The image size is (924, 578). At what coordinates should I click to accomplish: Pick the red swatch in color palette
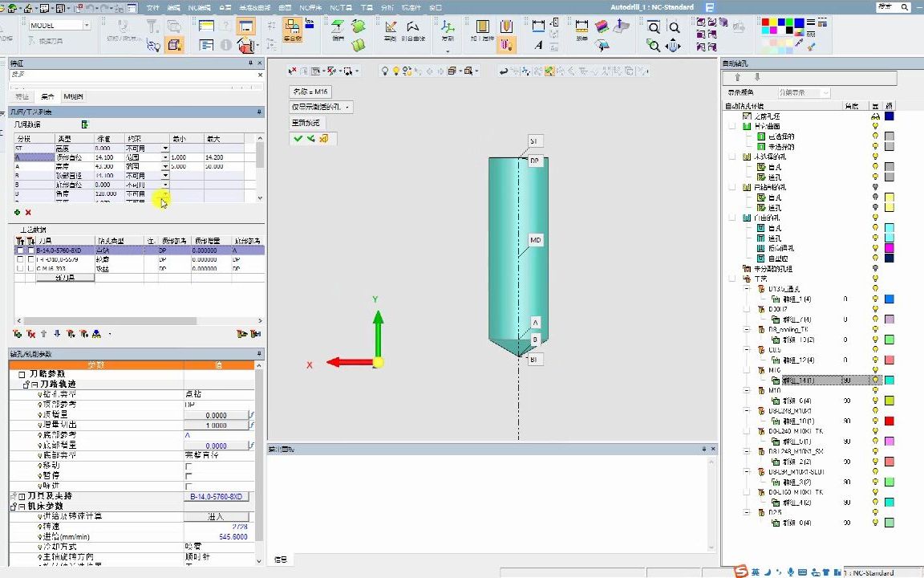click(766, 22)
